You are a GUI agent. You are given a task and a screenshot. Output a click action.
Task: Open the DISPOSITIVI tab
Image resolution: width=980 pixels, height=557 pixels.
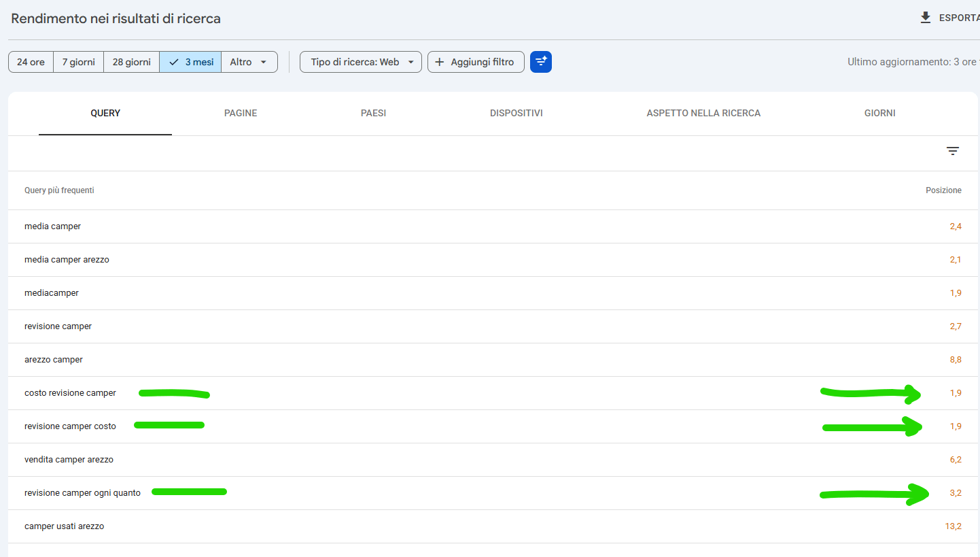pos(517,113)
